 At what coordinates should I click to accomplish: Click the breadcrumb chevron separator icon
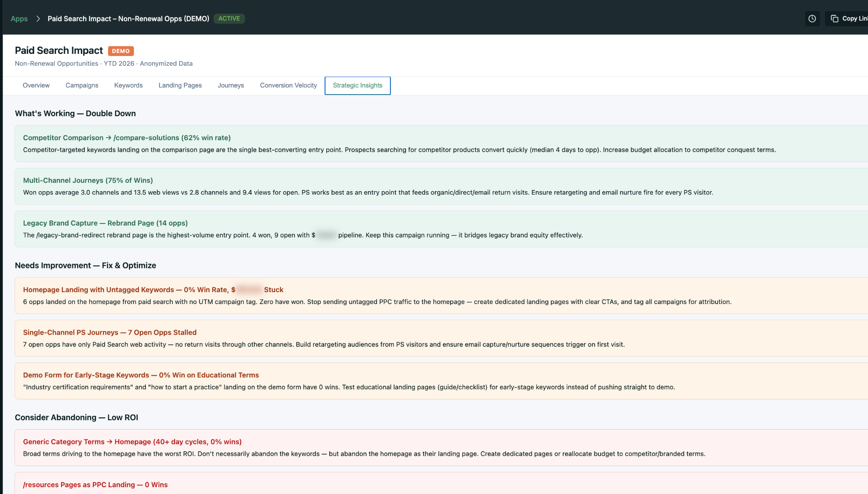[38, 19]
